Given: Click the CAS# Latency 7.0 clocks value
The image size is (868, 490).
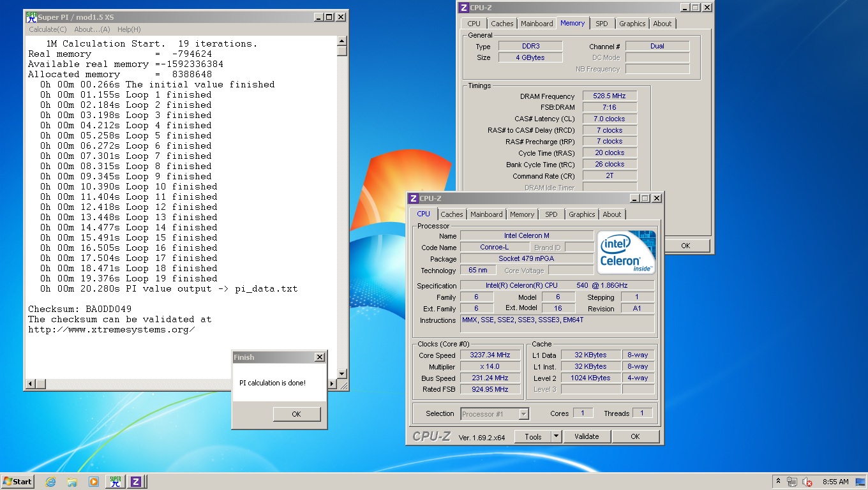Looking at the screenshot, I should (x=610, y=119).
